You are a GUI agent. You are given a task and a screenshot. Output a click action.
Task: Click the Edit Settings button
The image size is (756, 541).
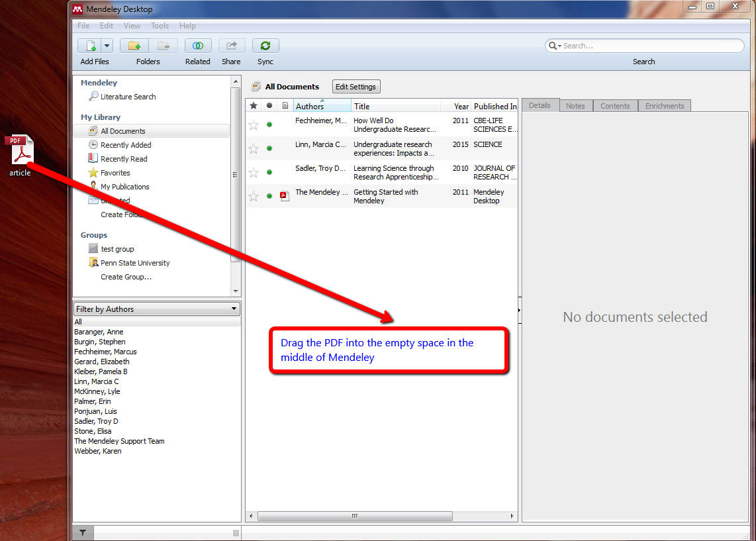point(355,87)
